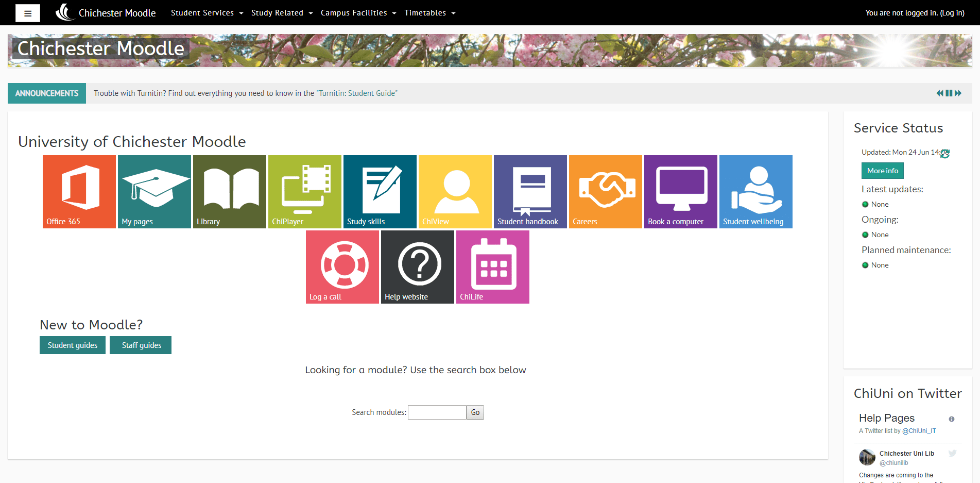Open the Office 365 tile
980x483 pixels.
click(x=79, y=192)
